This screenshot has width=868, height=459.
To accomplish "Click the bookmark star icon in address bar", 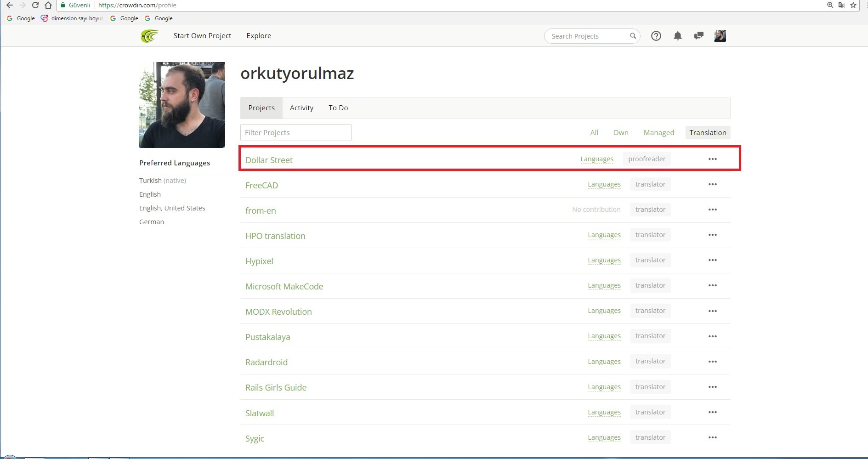I will [x=853, y=6].
